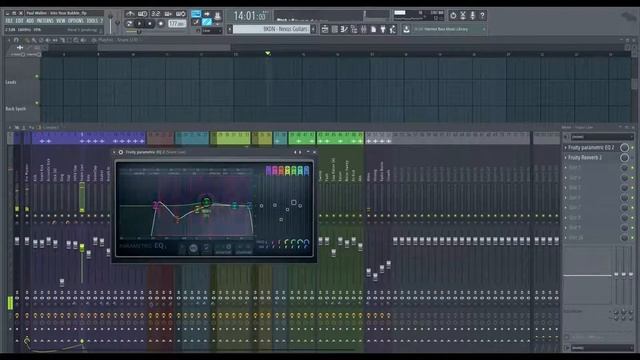
Task: Toggle loop recording icon
Action: coord(181,13)
